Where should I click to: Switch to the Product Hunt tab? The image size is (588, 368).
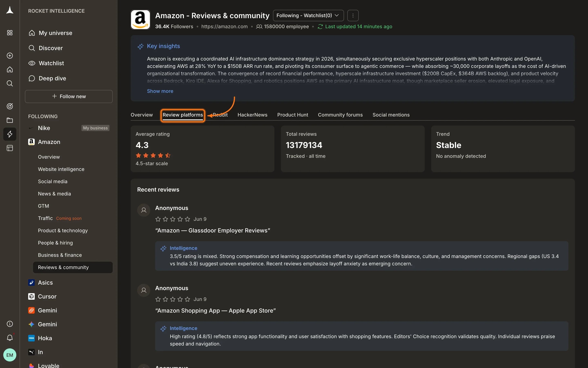tap(293, 115)
